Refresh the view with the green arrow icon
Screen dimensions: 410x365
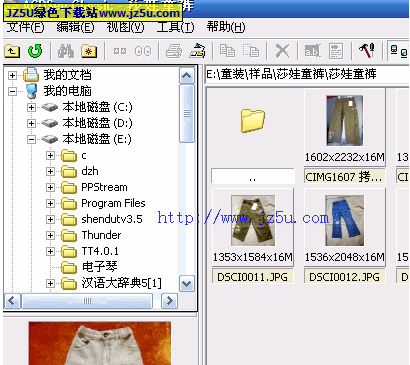tap(35, 51)
